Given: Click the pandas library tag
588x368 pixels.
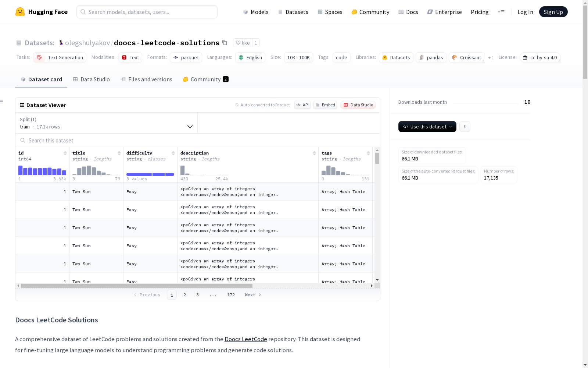Looking at the screenshot, I should coord(431,57).
